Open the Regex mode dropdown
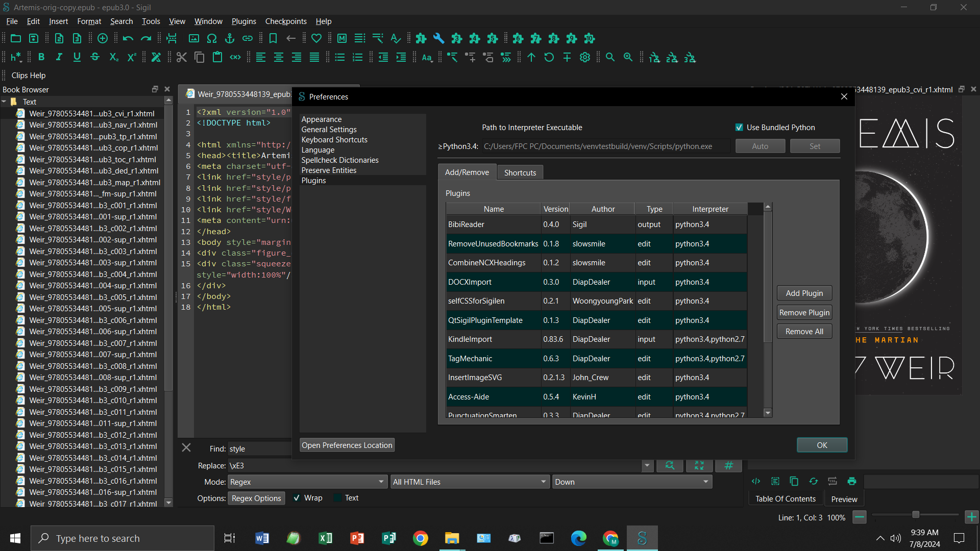This screenshot has height=551, width=980. [307, 482]
